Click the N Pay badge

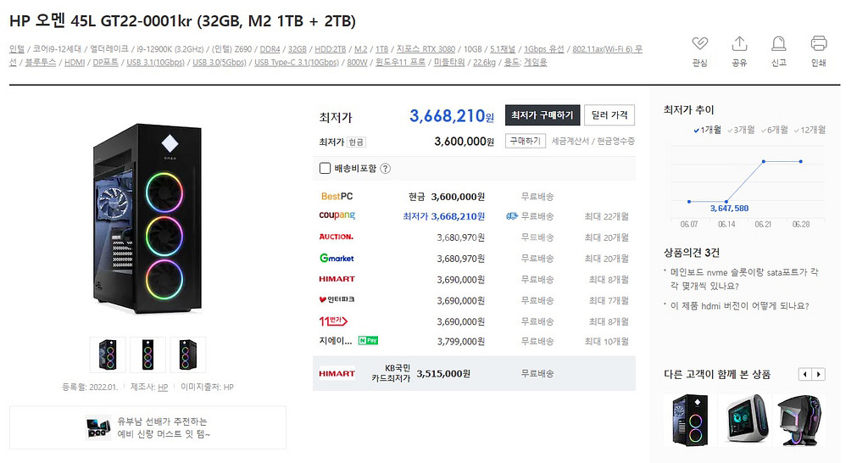point(368,341)
